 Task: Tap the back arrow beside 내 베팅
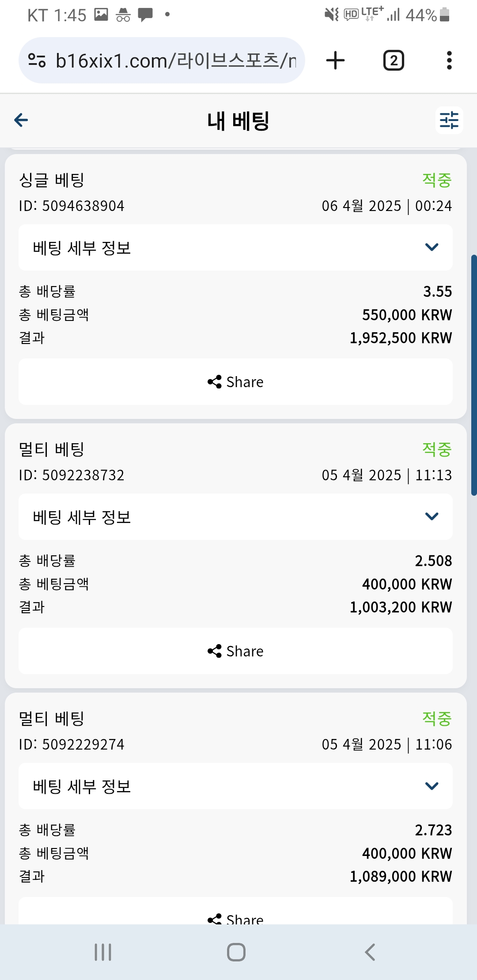click(x=21, y=120)
